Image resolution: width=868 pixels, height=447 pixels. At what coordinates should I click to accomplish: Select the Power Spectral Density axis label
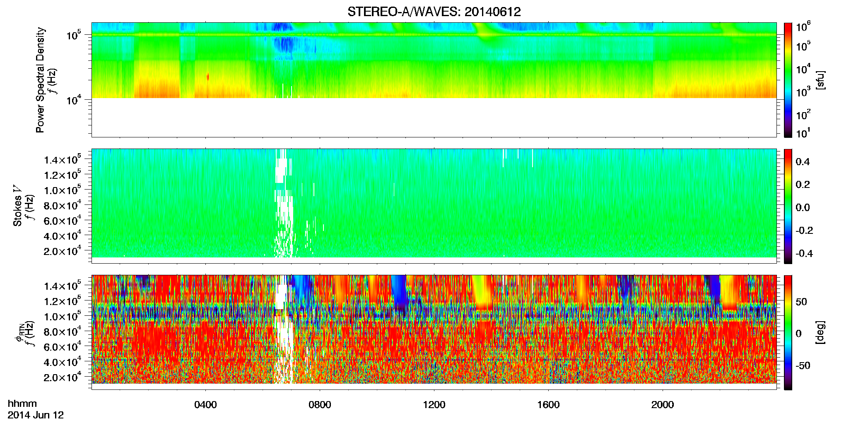tap(40, 80)
